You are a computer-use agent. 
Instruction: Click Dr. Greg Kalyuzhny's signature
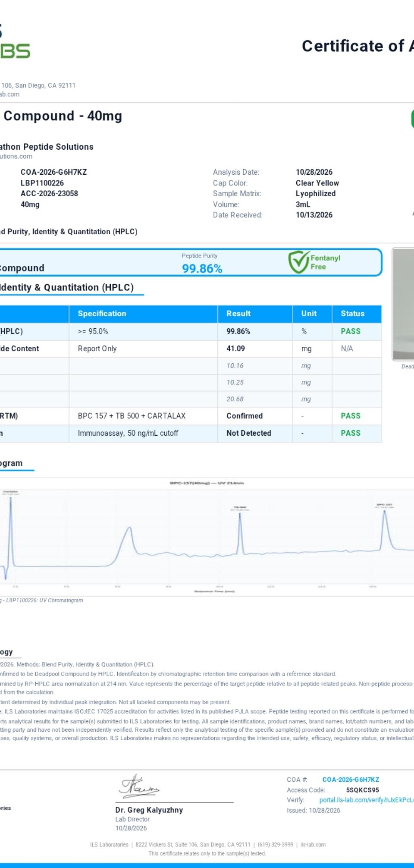pos(139,786)
